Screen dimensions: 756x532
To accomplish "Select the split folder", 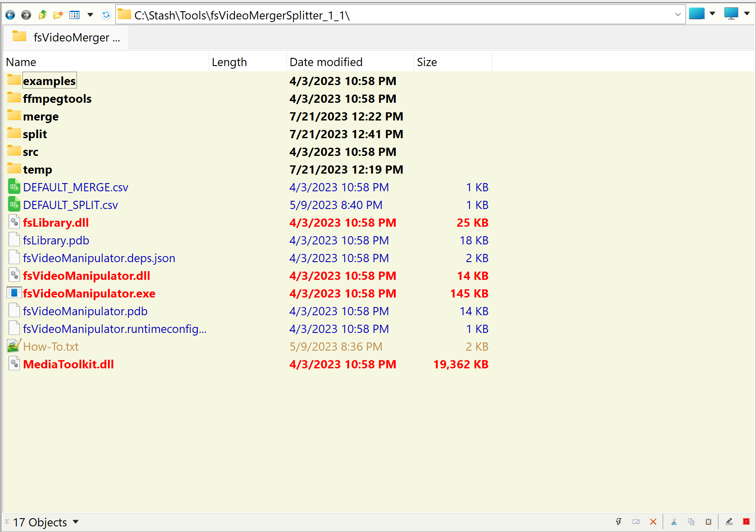I will 35,134.
